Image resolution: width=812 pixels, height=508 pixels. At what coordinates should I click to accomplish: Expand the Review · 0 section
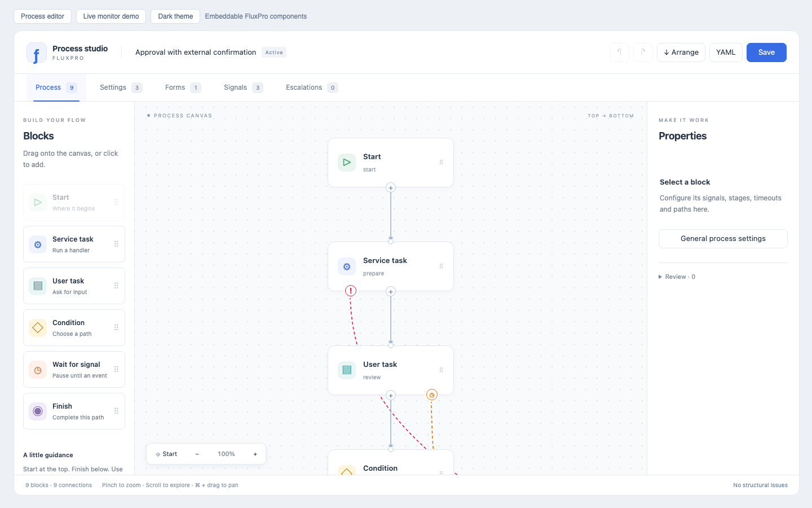point(677,277)
